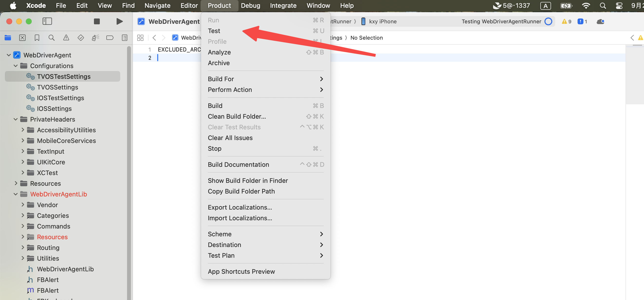
Task: Expand the AccessibilityUtilities folder
Action: [23, 130]
